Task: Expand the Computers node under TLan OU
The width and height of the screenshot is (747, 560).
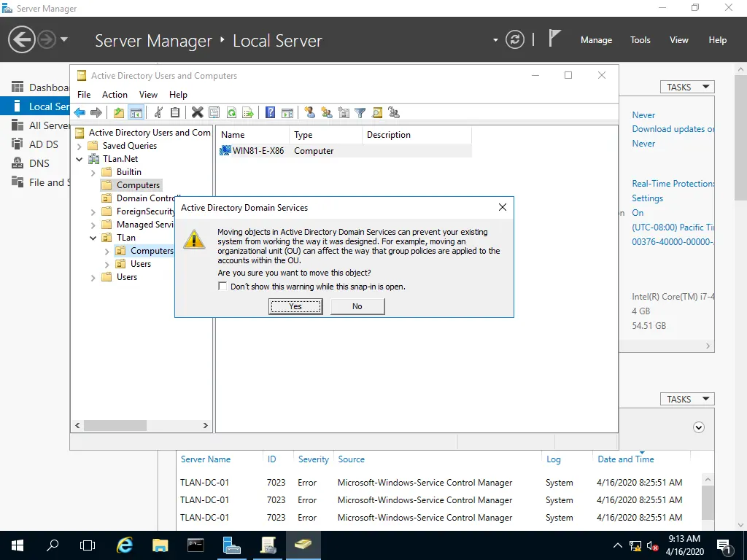Action: [x=107, y=251]
